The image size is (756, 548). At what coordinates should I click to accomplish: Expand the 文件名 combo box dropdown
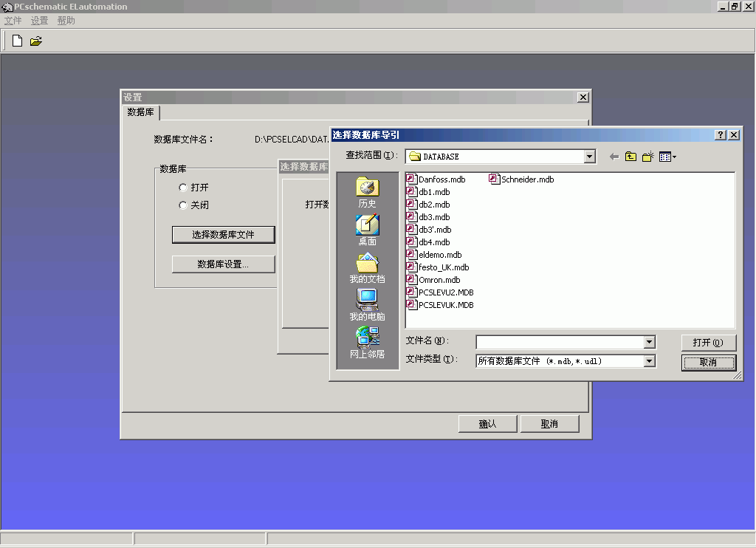tap(649, 342)
